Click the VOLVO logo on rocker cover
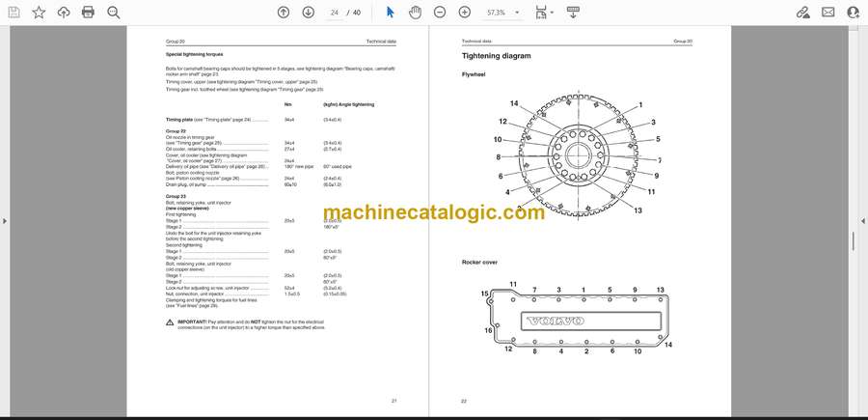This screenshot has width=868, height=420. 555,322
